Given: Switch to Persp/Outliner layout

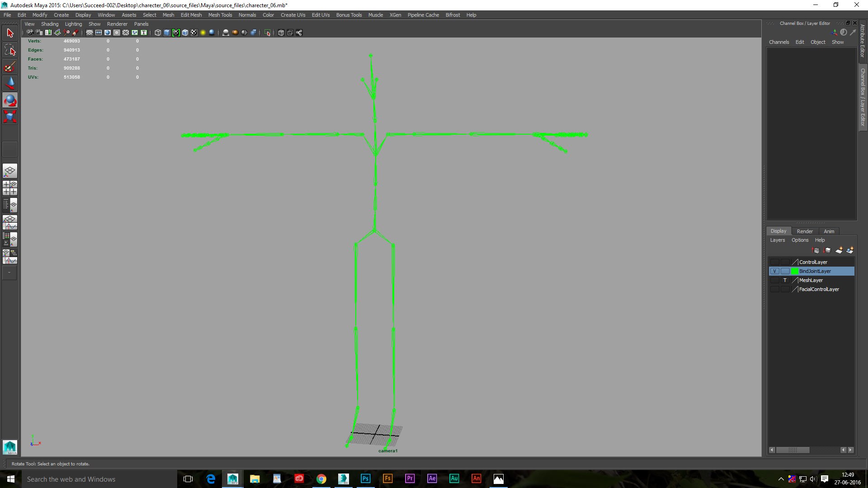Looking at the screenshot, I should pos(10,205).
